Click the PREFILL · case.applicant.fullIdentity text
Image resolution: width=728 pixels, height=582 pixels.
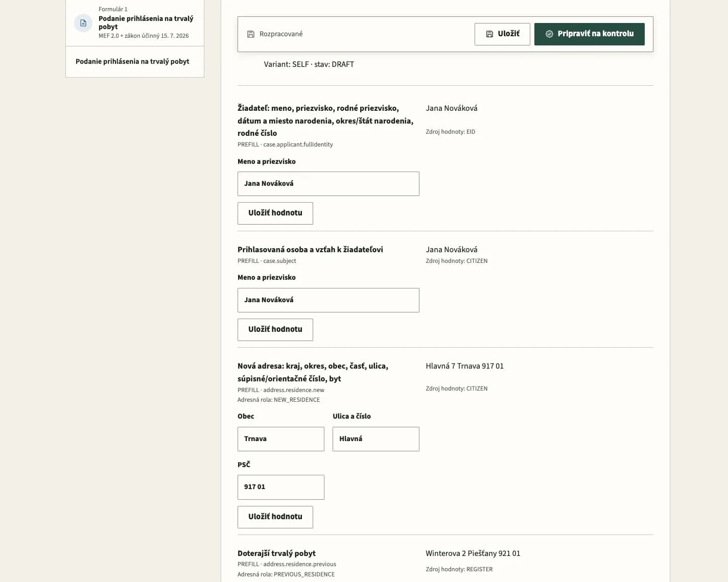[x=285, y=144]
